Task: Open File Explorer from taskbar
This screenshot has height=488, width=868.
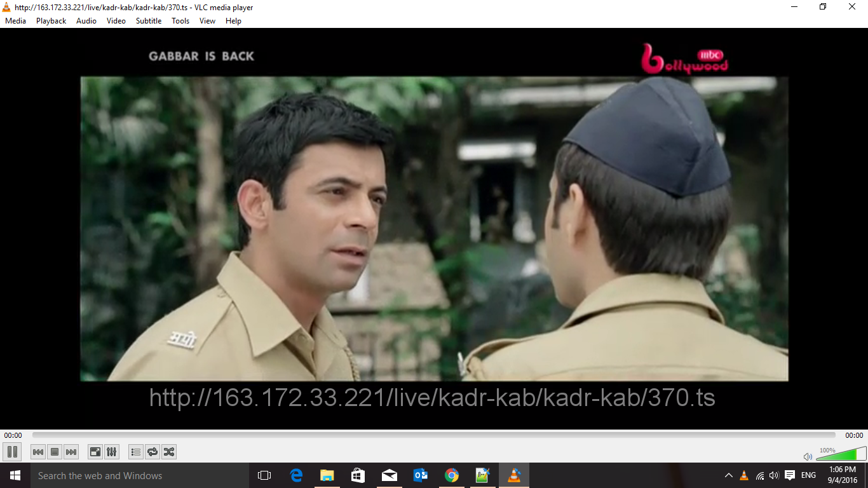Action: point(327,475)
